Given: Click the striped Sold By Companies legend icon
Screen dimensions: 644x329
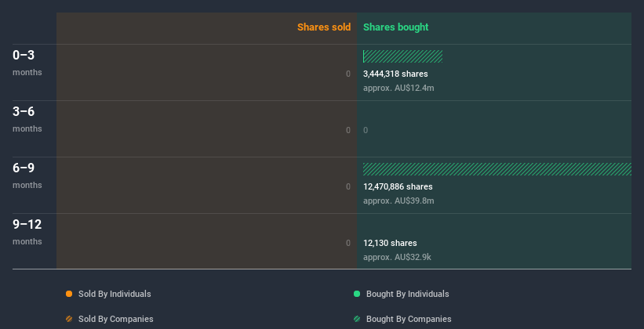Looking at the screenshot, I should pyautogui.click(x=69, y=319).
